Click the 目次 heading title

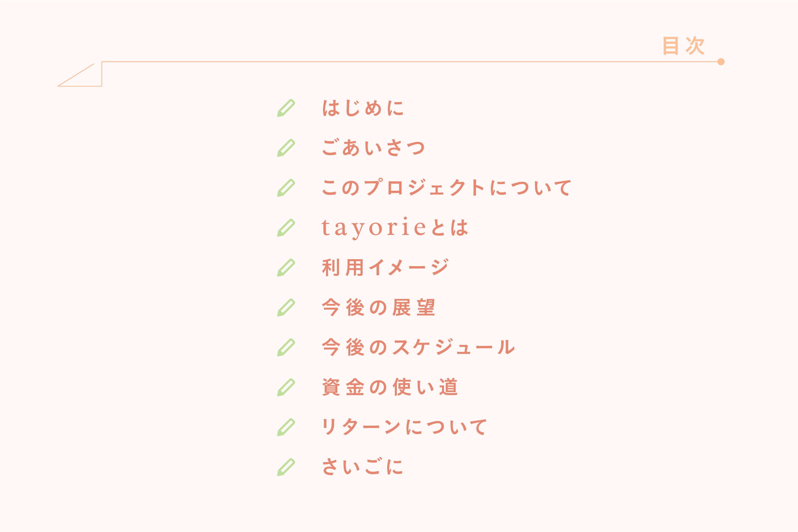coord(683,46)
